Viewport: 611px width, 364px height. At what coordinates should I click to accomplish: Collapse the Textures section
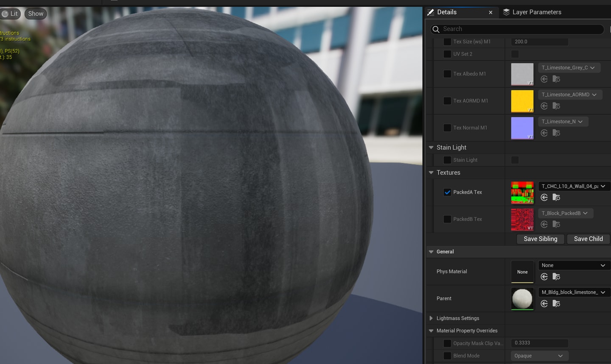click(x=431, y=172)
